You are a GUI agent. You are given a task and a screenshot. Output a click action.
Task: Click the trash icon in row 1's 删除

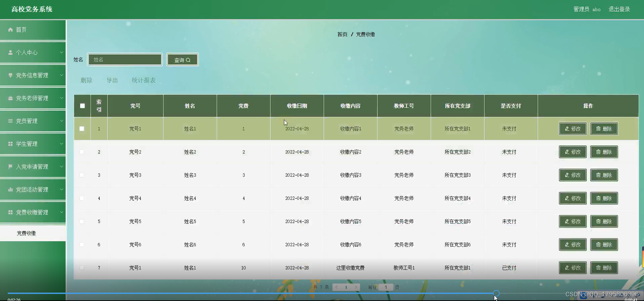click(598, 129)
